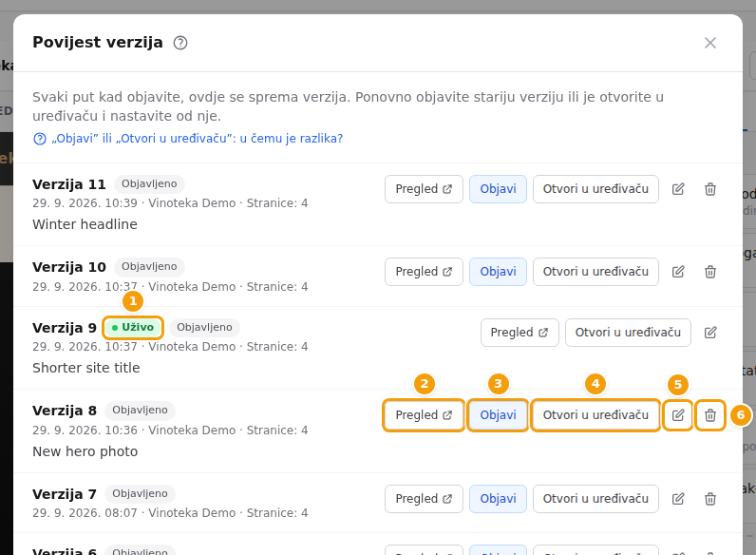Click the help icon beside Povijest verzija
Screen dimensions: 756x555
click(180, 43)
